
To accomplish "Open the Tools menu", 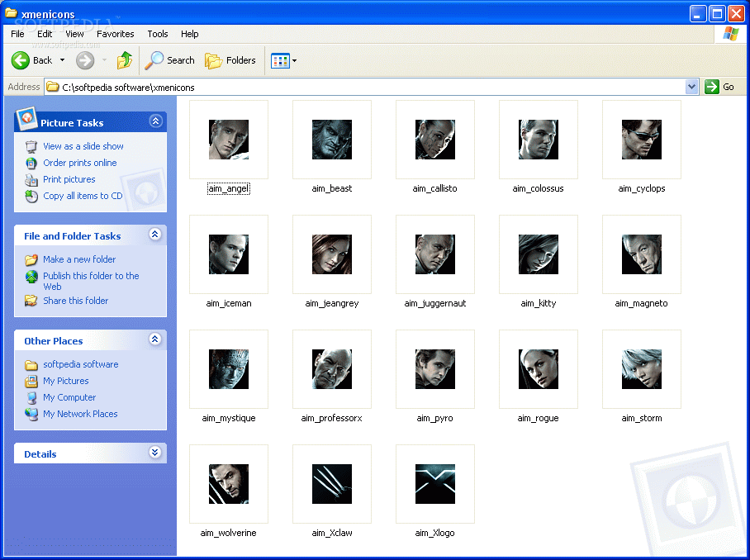I will tap(158, 34).
